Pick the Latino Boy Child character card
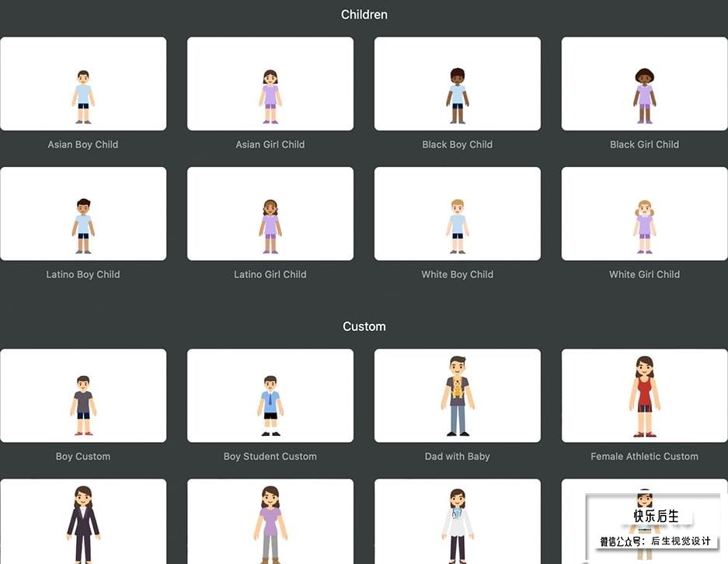Viewport: 728px width, 564px height. 83,214
